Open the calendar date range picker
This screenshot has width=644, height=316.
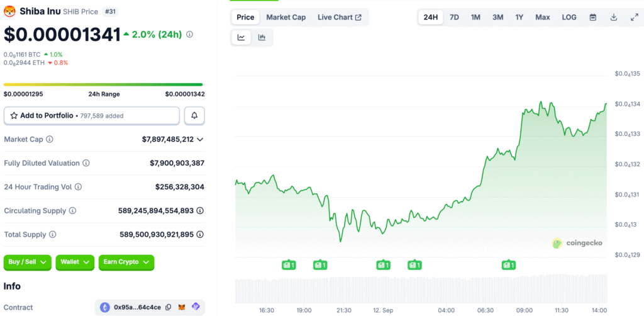pyautogui.click(x=592, y=17)
